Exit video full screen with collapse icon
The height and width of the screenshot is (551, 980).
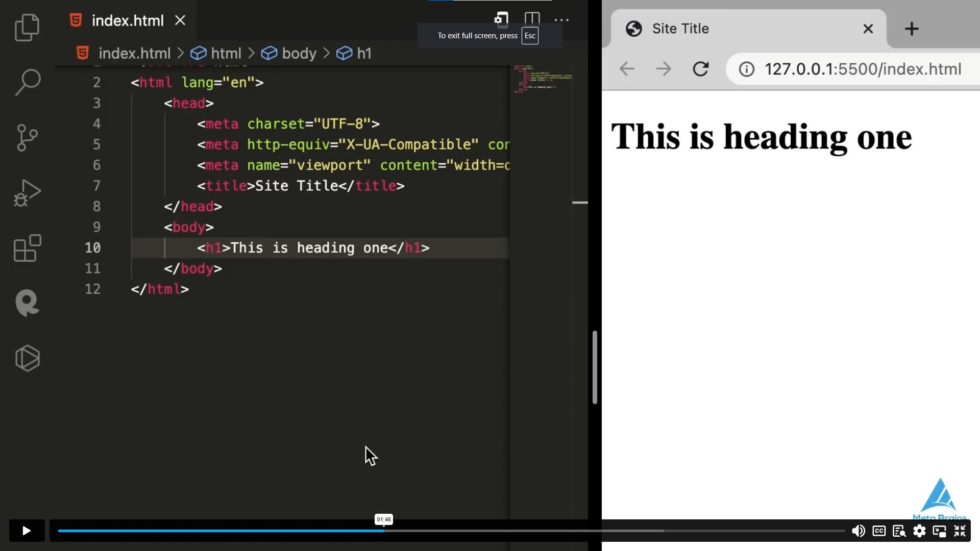960,531
